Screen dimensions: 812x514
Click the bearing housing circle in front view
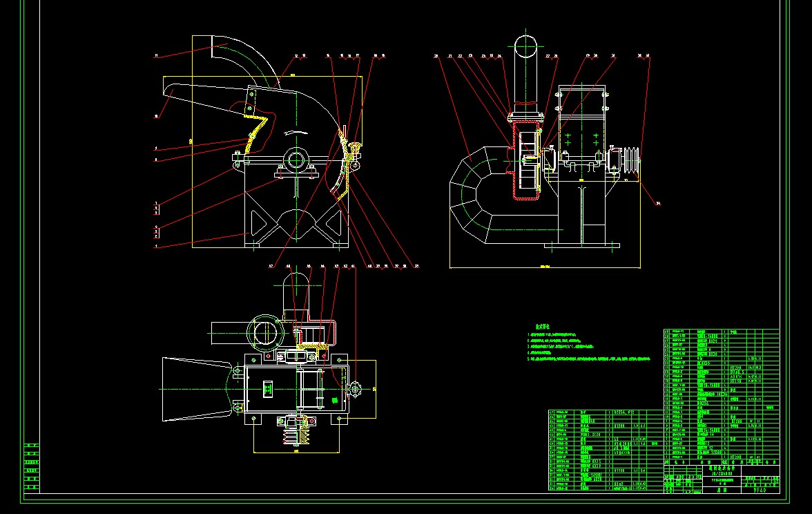[x=296, y=160]
